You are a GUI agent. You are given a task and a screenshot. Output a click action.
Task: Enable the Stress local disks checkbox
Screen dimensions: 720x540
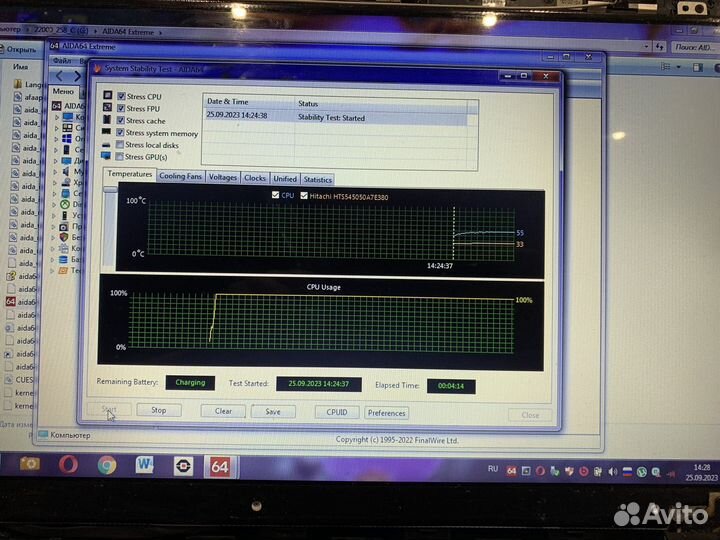(121, 145)
